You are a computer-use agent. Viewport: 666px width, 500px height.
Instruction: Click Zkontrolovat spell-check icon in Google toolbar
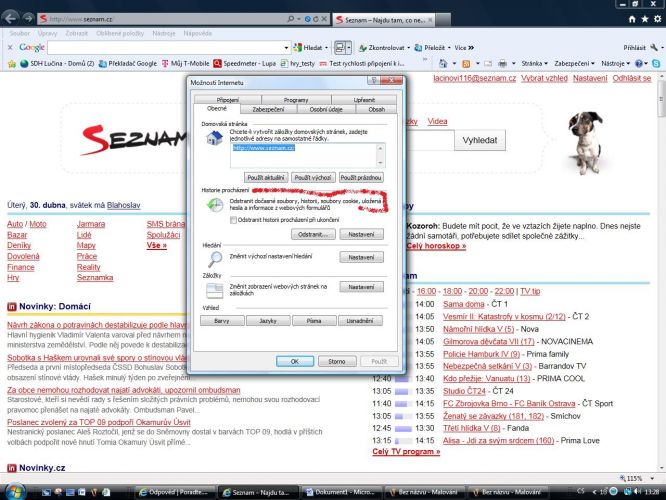tap(363, 48)
